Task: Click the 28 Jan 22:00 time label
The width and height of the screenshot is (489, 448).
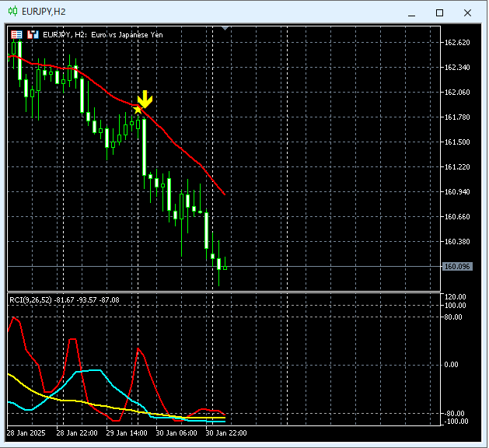Action: tap(77, 433)
